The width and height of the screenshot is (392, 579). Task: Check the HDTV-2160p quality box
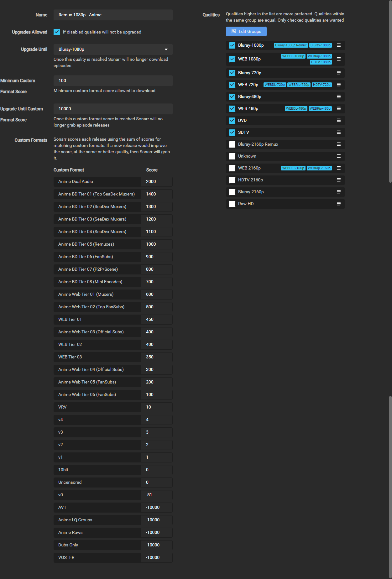click(x=232, y=180)
